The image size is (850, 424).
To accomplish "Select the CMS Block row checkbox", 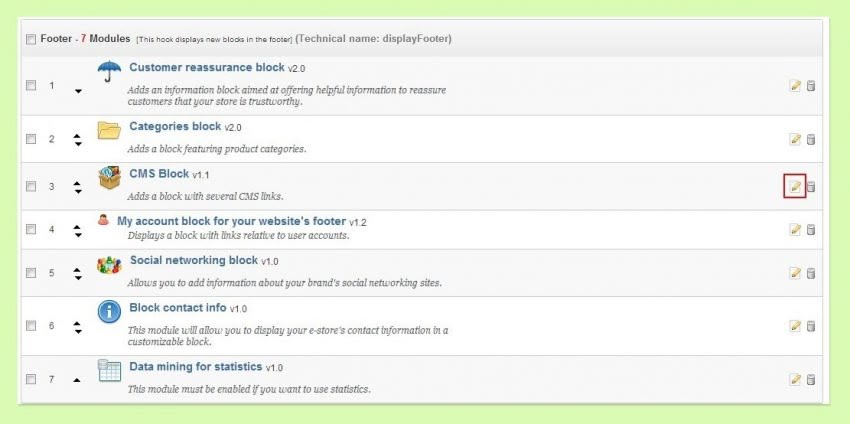I will [31, 186].
